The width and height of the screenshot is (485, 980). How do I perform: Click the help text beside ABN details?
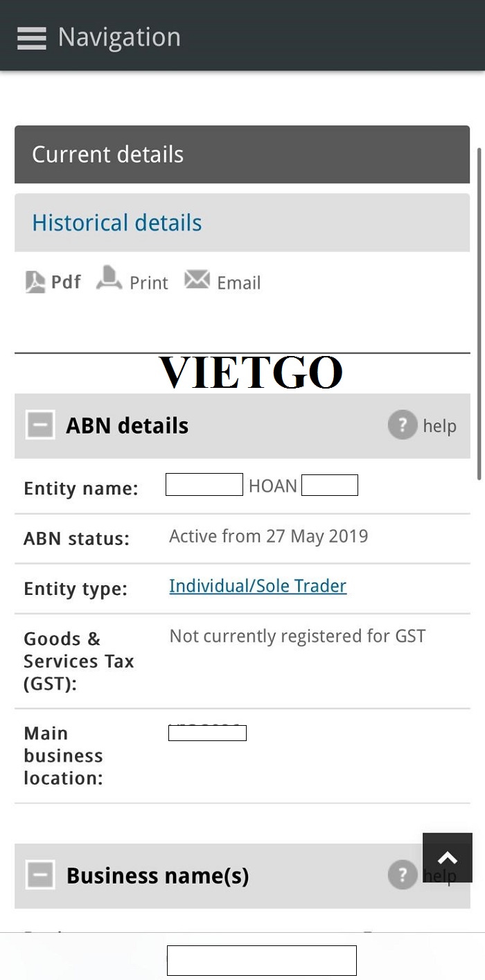point(439,425)
